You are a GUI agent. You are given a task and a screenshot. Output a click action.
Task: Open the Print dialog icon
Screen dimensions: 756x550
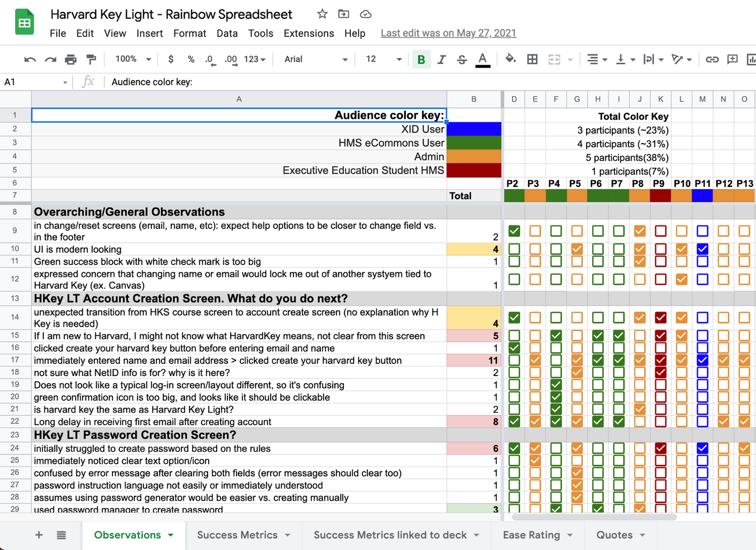(x=71, y=59)
